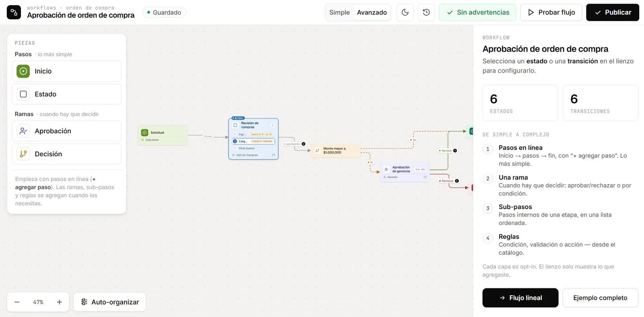Select sub-step 2 Carg... in Revisión de compras
The width and height of the screenshot is (644, 317).
point(253,141)
